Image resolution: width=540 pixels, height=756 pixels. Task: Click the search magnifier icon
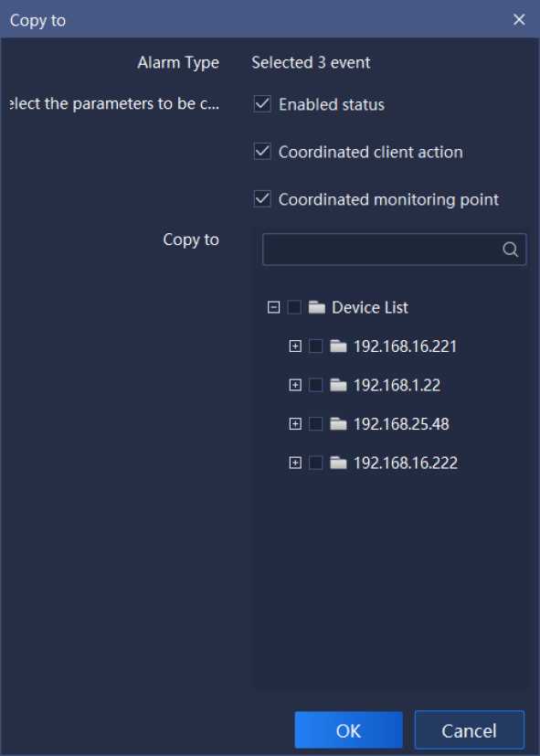tap(510, 250)
